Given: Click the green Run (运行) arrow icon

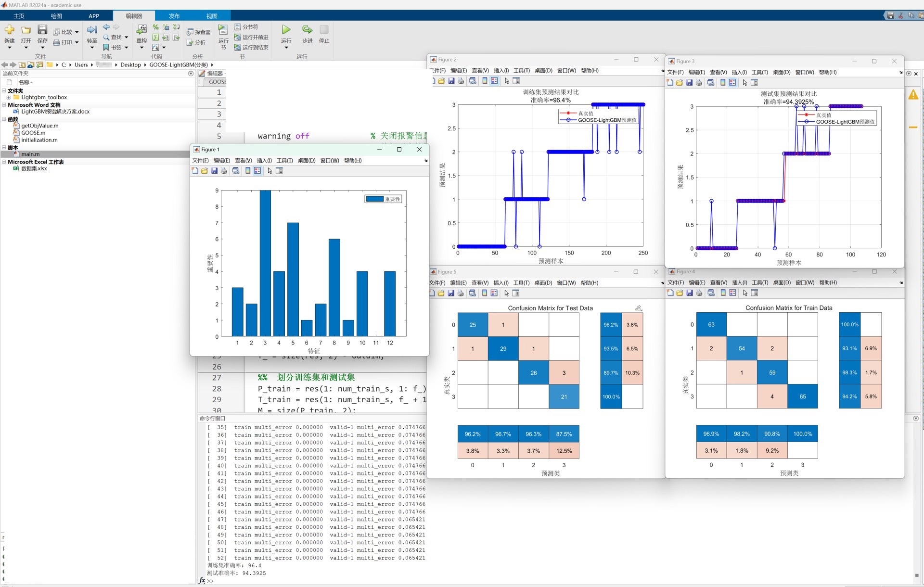Looking at the screenshot, I should [286, 30].
